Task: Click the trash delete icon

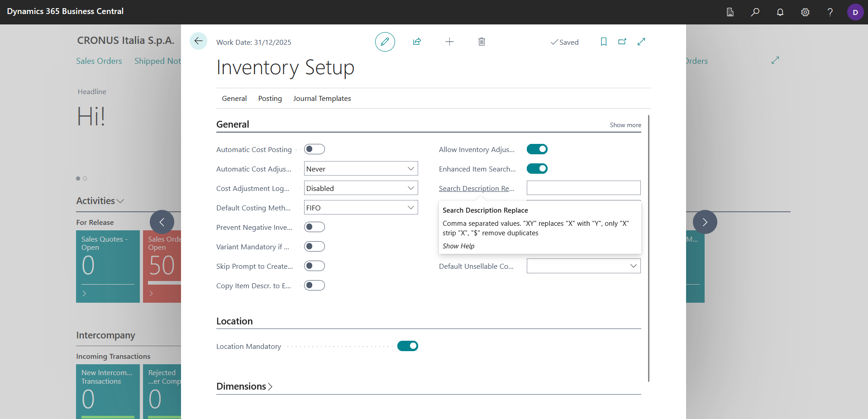Action: point(482,42)
